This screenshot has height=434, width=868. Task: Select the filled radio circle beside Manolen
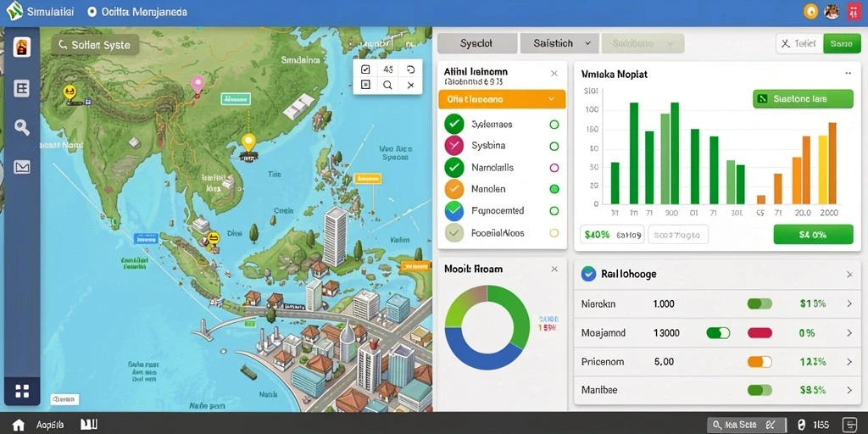554,189
